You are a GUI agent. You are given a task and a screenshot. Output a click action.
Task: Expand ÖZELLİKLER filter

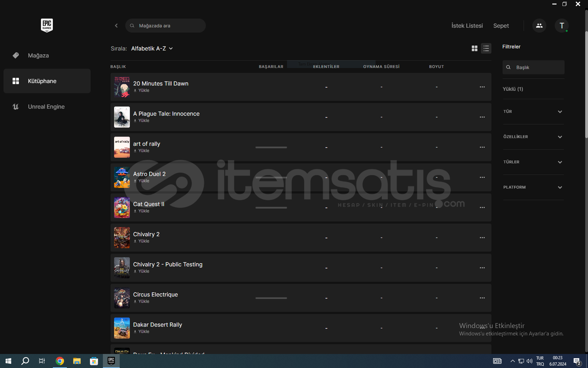[533, 137]
